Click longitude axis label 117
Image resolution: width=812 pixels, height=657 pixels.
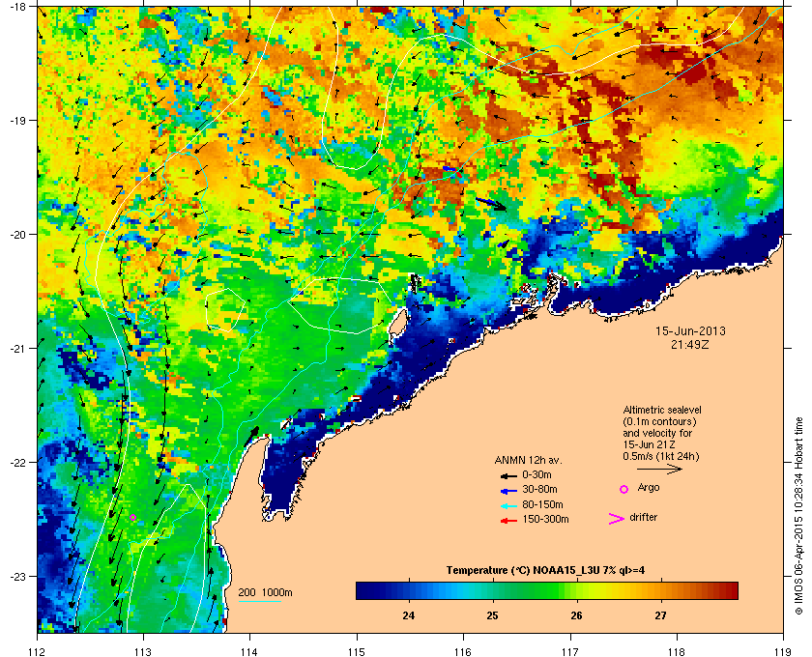point(570,652)
